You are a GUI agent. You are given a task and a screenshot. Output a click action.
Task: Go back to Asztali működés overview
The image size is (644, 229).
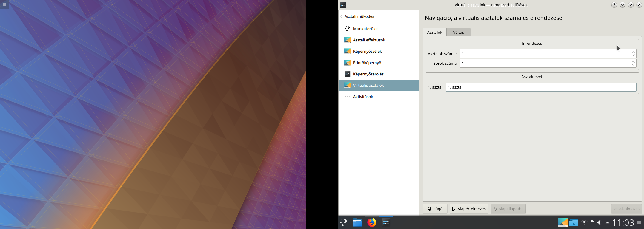(357, 16)
